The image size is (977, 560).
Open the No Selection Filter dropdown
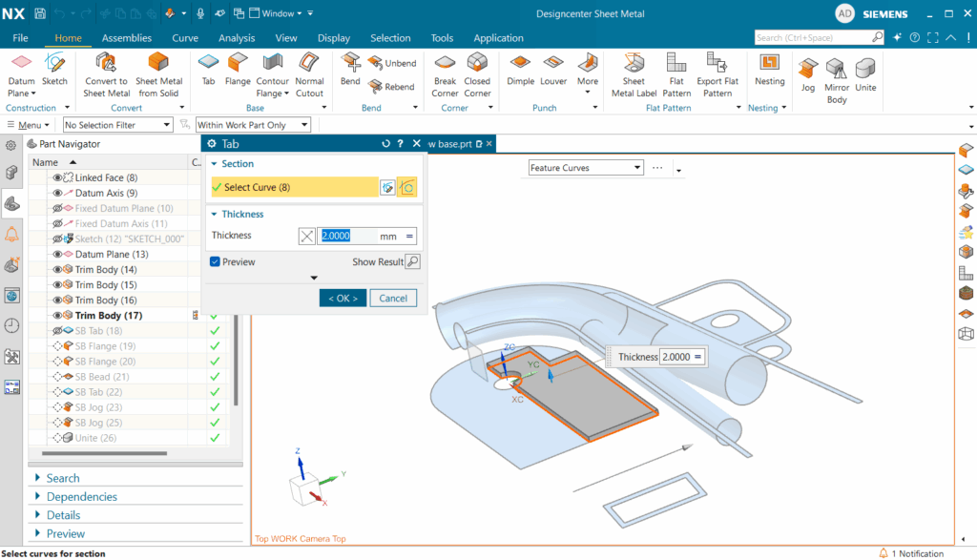pos(117,125)
